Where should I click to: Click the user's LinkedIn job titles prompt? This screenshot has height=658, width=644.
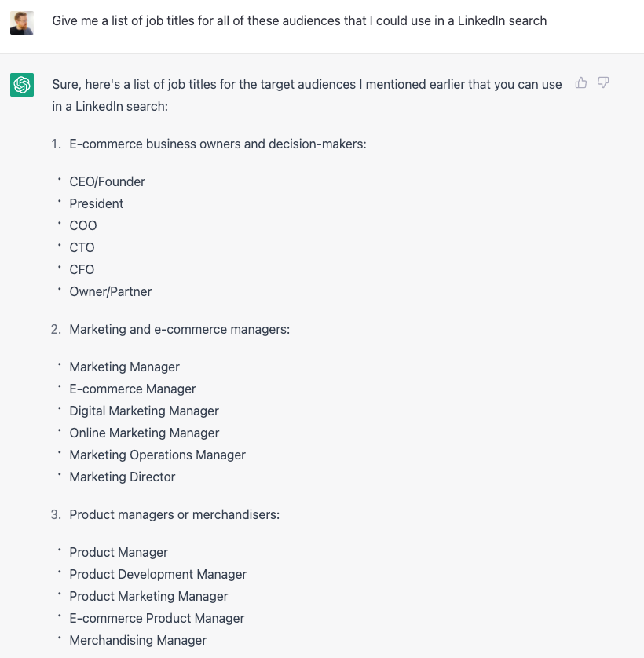pyautogui.click(x=299, y=21)
